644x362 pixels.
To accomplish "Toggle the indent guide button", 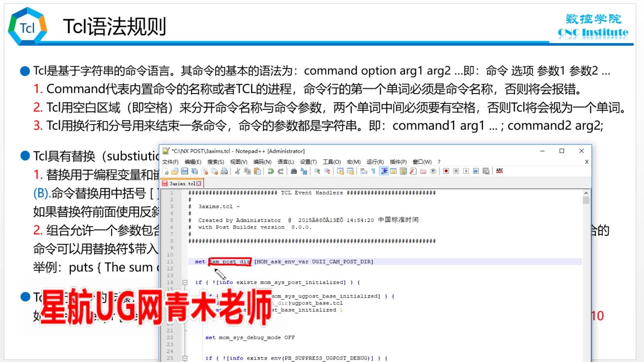I will pyautogui.click(x=384, y=171).
